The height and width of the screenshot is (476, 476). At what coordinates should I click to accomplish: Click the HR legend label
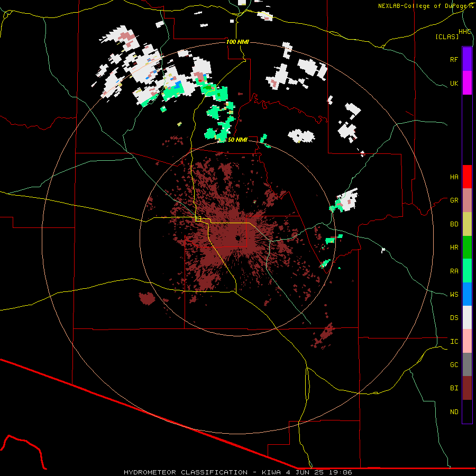454,248
